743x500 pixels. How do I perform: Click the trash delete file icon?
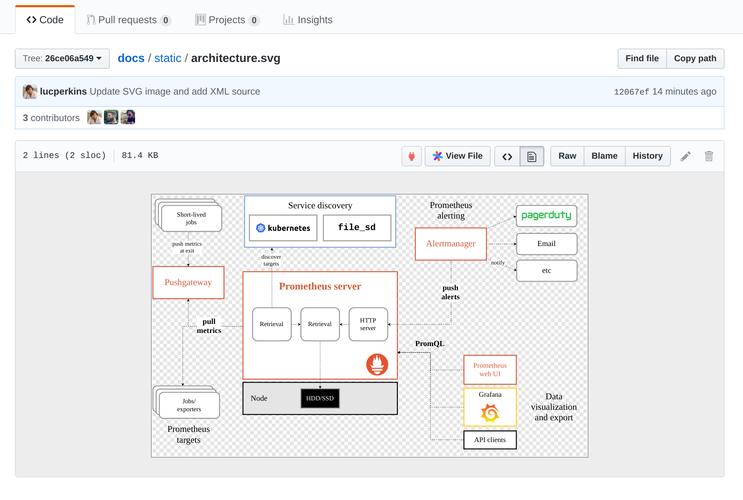tap(708, 156)
